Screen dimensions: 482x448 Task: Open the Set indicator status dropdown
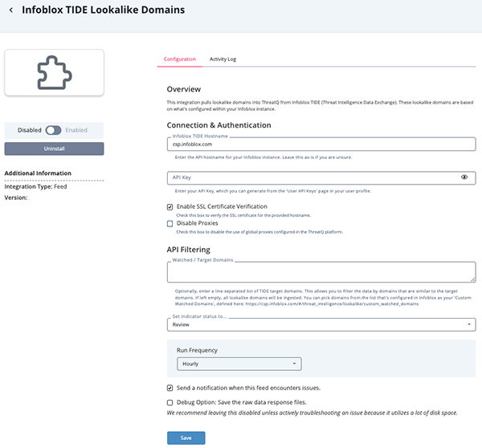point(321,325)
